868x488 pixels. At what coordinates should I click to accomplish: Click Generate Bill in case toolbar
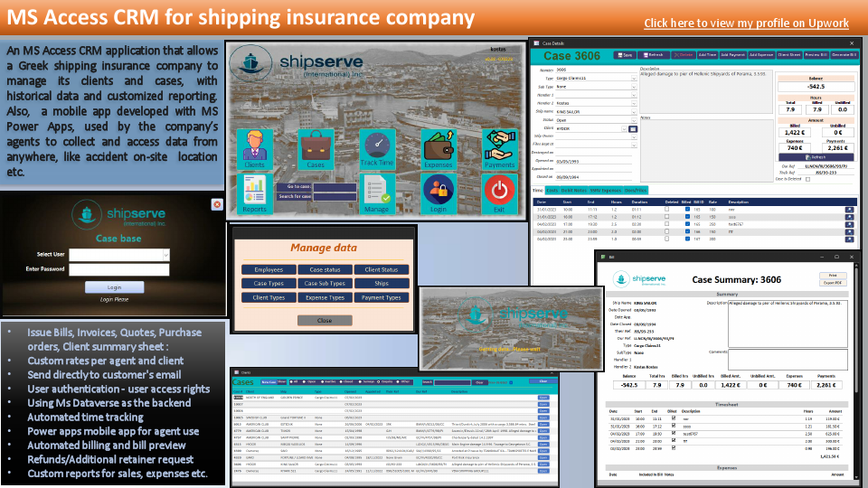pos(844,55)
